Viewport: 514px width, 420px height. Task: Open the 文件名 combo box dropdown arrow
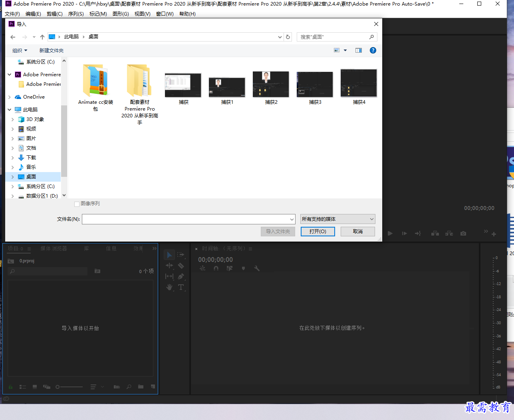292,219
